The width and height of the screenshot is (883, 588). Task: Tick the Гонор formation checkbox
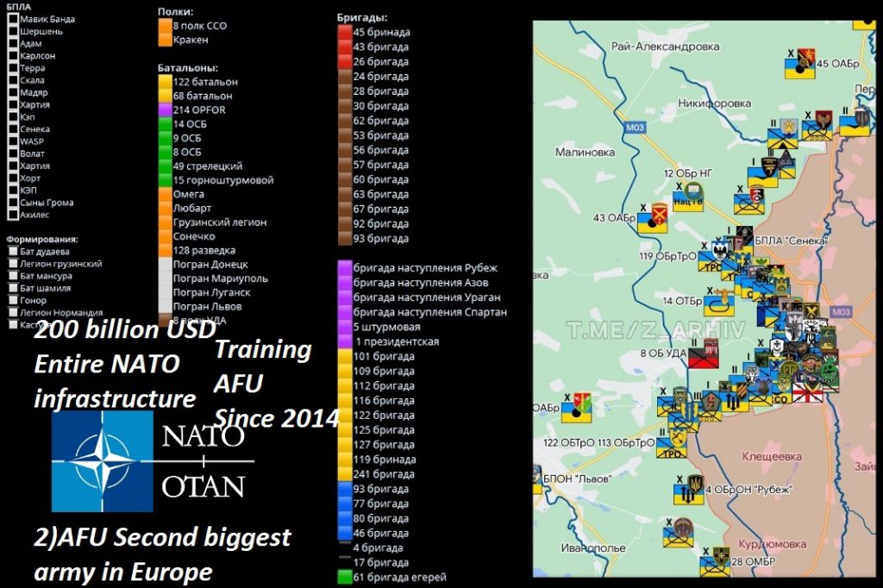click(x=13, y=300)
